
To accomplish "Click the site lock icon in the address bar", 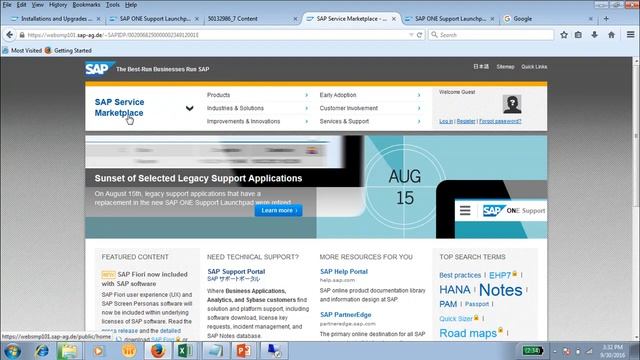I will pyautogui.click(x=22, y=35).
